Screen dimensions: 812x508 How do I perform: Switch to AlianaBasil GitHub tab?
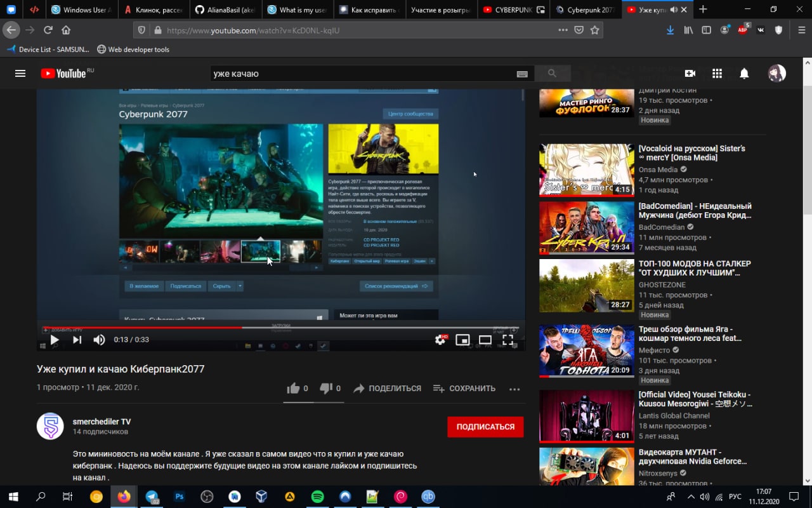[x=226, y=10]
